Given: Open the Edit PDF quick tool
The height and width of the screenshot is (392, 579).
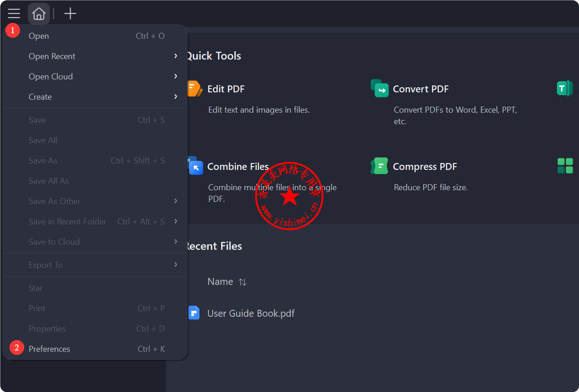Looking at the screenshot, I should pyautogui.click(x=226, y=89).
